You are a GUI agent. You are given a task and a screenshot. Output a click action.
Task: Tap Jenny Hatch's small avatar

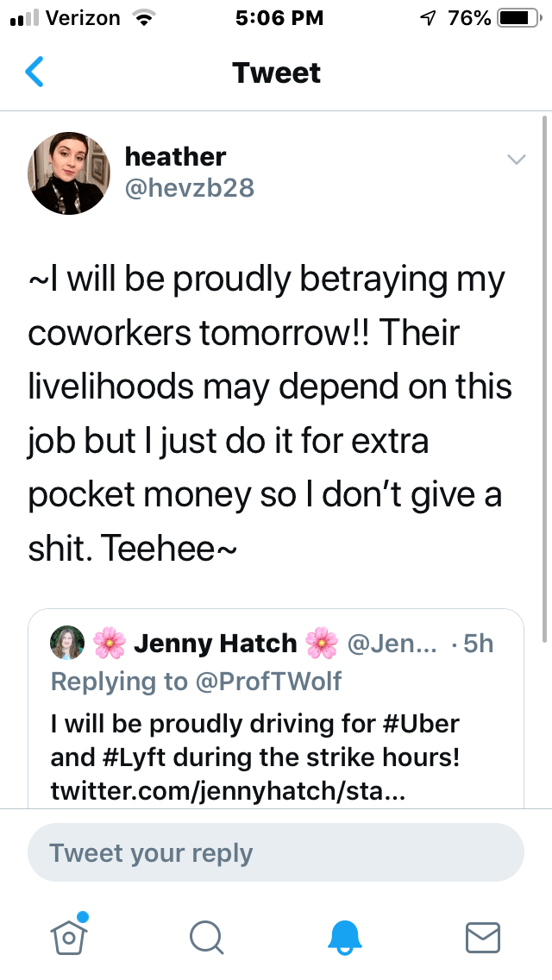(68, 643)
